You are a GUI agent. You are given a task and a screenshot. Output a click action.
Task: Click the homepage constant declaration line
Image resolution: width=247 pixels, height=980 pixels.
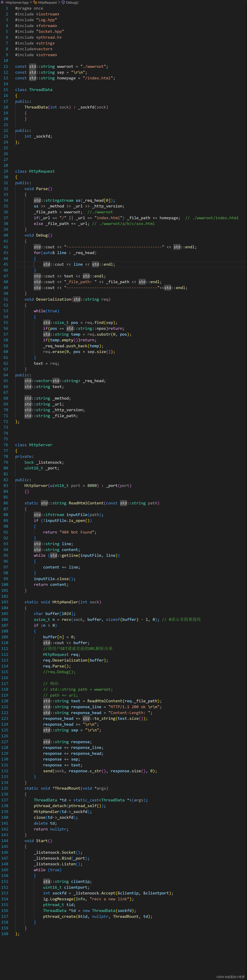pyautogui.click(x=65, y=78)
